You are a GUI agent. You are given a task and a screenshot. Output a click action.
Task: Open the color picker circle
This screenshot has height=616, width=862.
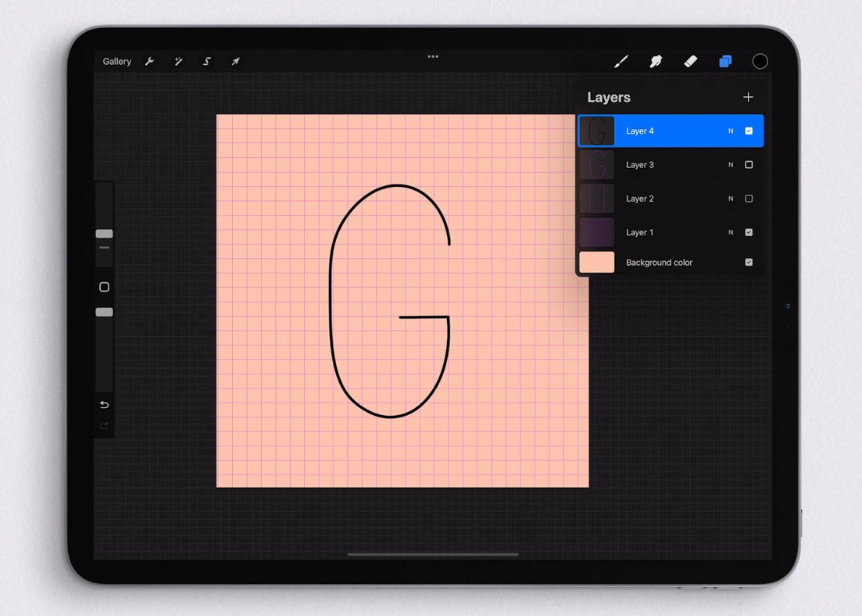click(759, 61)
